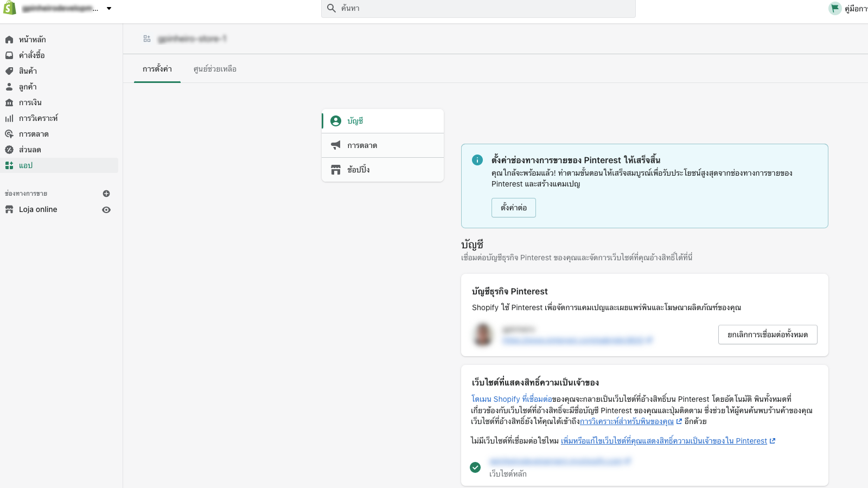Select ช้อปปิ้ง shopping section
Viewport: 868px width, 488px height.
[x=382, y=170]
